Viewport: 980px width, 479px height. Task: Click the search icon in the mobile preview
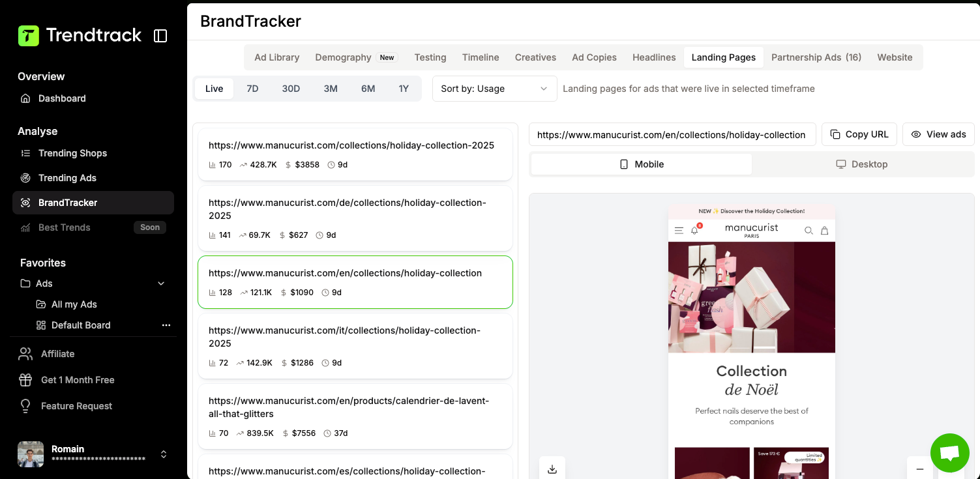(809, 230)
